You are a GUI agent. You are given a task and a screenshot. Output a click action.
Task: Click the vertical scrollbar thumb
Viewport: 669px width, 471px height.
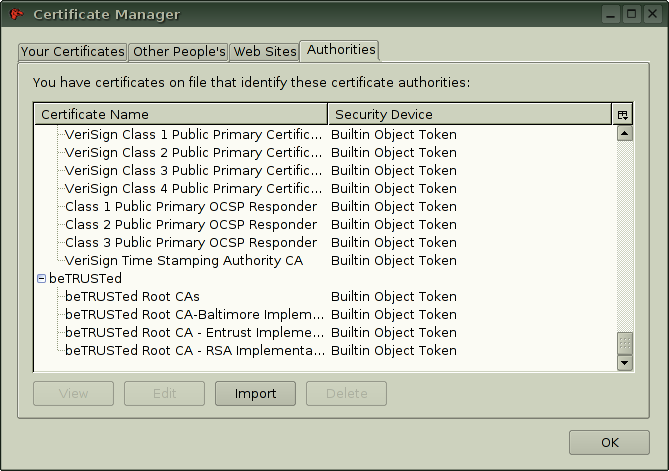(625, 343)
